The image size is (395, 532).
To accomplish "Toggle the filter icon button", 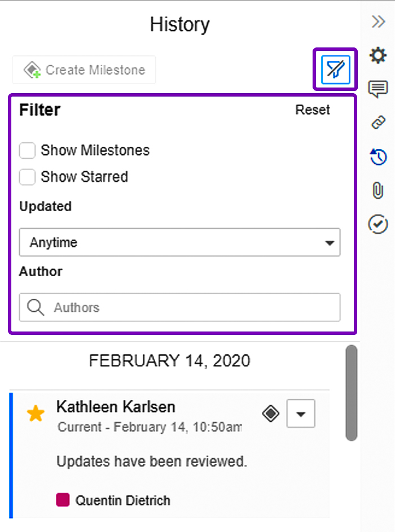I will pyautogui.click(x=335, y=69).
